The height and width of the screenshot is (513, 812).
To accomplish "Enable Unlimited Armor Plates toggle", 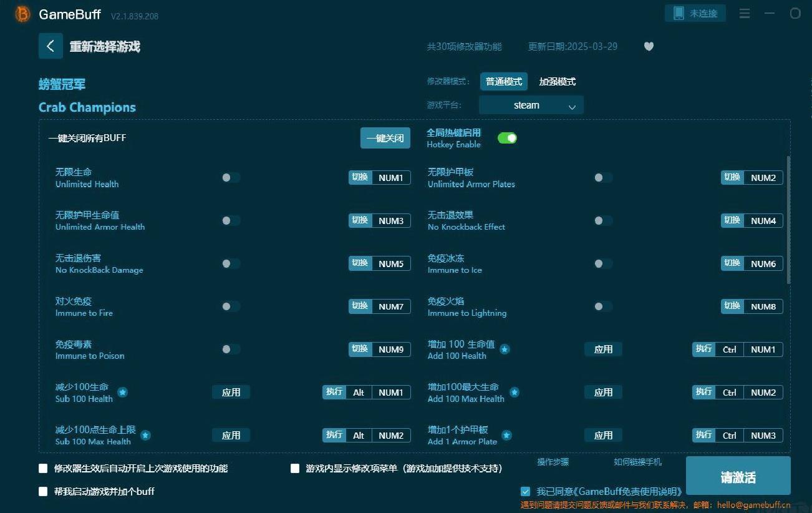I will point(603,178).
